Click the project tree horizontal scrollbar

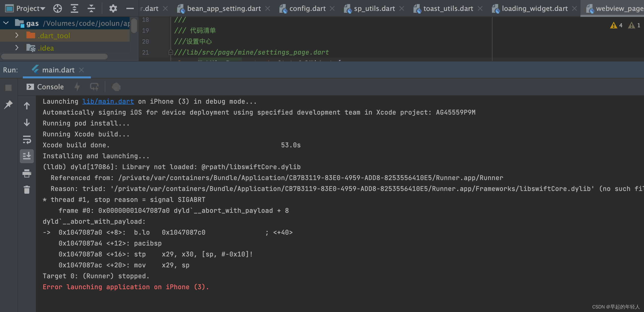pyautogui.click(x=54, y=57)
